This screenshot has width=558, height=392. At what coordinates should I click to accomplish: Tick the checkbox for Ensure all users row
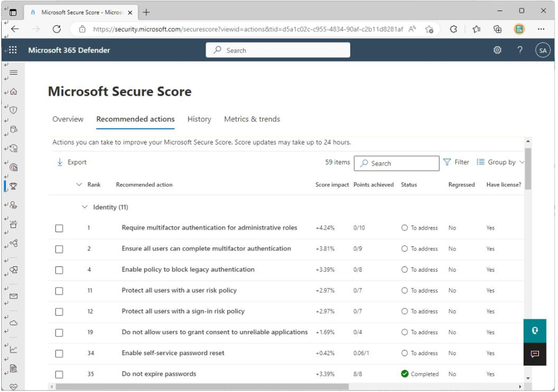click(x=59, y=249)
